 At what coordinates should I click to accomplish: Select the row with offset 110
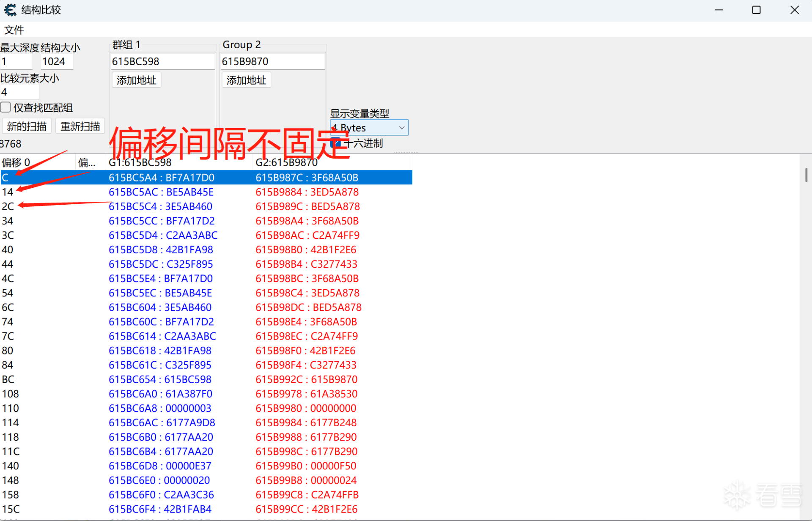tap(11, 408)
